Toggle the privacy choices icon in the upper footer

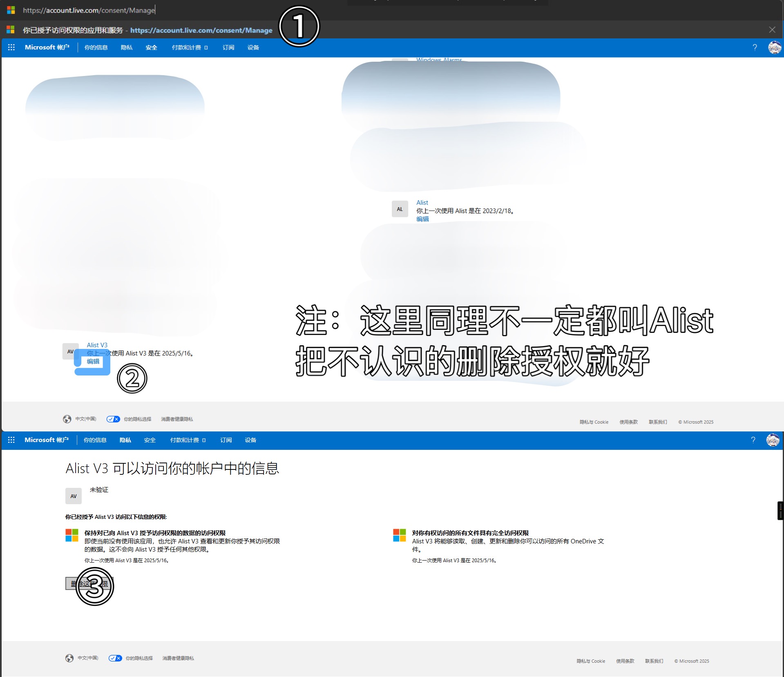coord(113,419)
